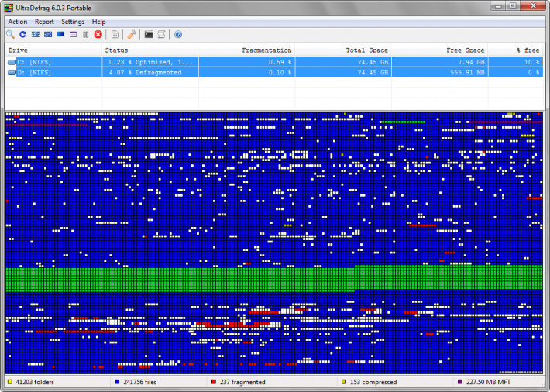The width and height of the screenshot is (550, 392).
Task: Click the D: drive disk icon
Action: point(12,73)
